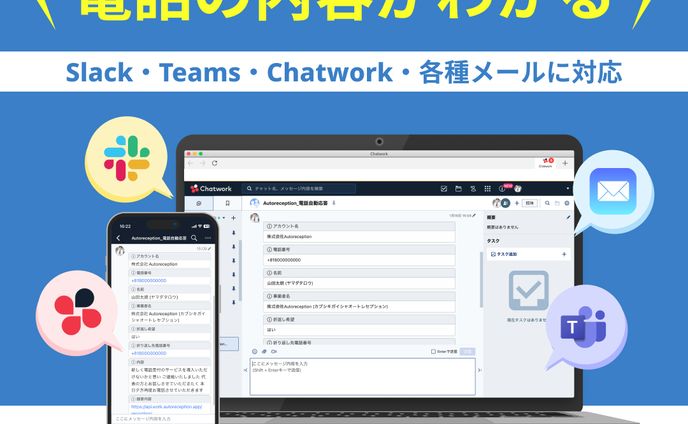Image resolution: width=688 pixels, height=424 pixels.
Task: Go back in the laptop browser
Action: 190,163
